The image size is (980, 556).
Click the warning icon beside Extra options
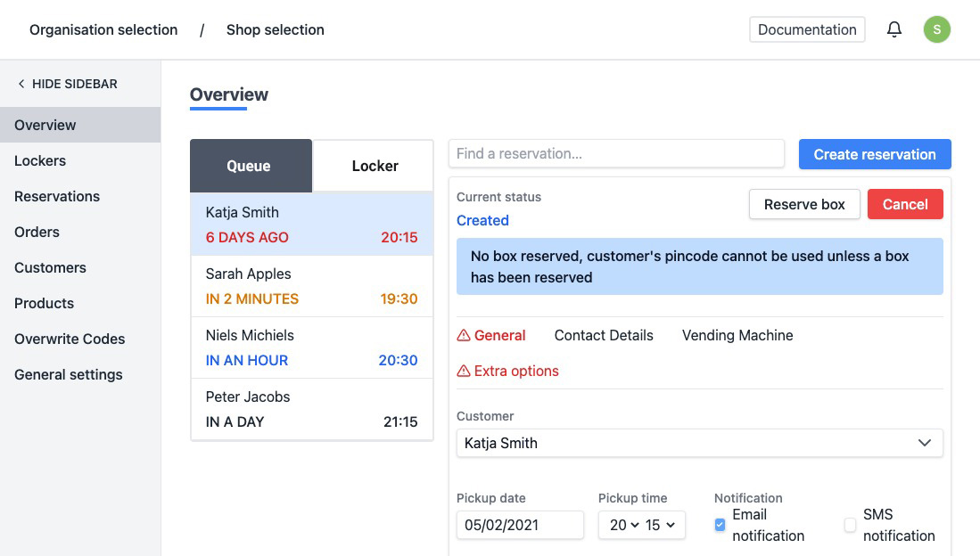click(464, 372)
